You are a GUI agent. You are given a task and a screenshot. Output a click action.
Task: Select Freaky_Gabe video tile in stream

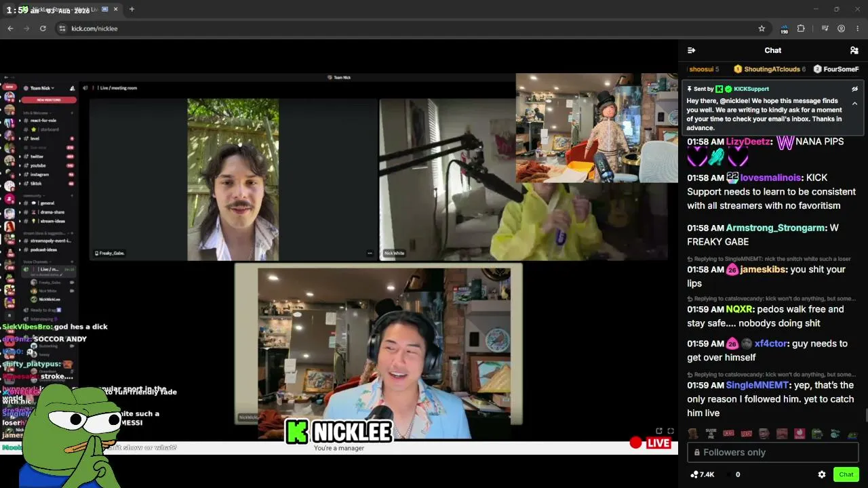pyautogui.click(x=233, y=180)
